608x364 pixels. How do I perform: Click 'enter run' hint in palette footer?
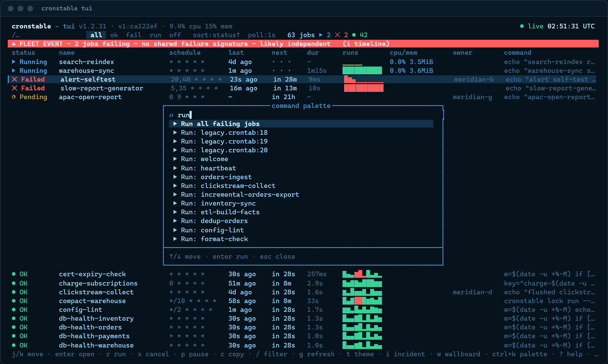pyautogui.click(x=230, y=257)
